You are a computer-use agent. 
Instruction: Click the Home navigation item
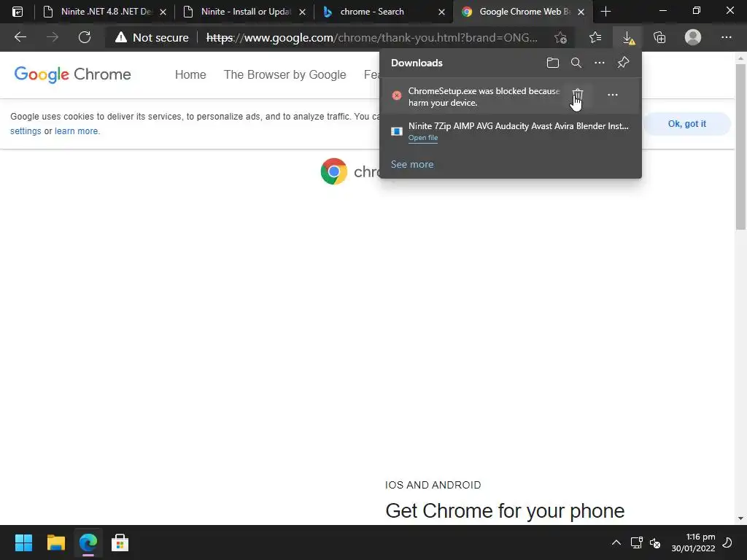point(190,75)
